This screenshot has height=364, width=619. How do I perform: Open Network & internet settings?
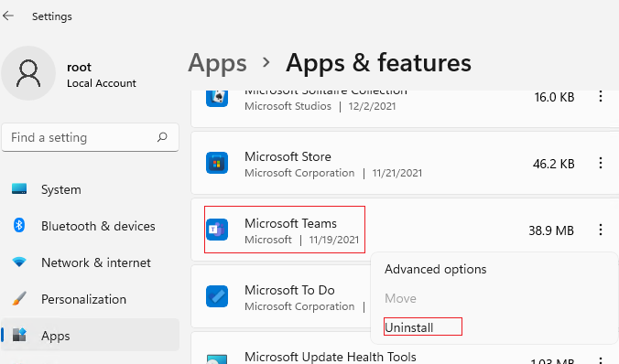pyautogui.click(x=96, y=262)
